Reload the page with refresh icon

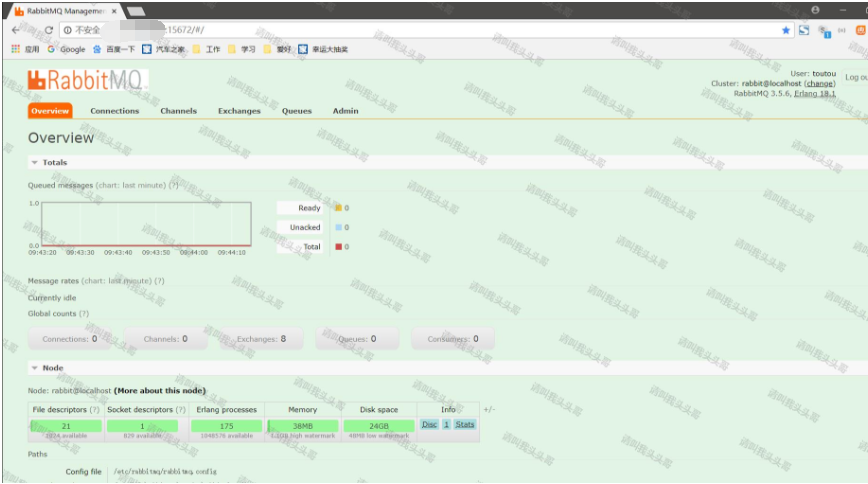(x=49, y=30)
